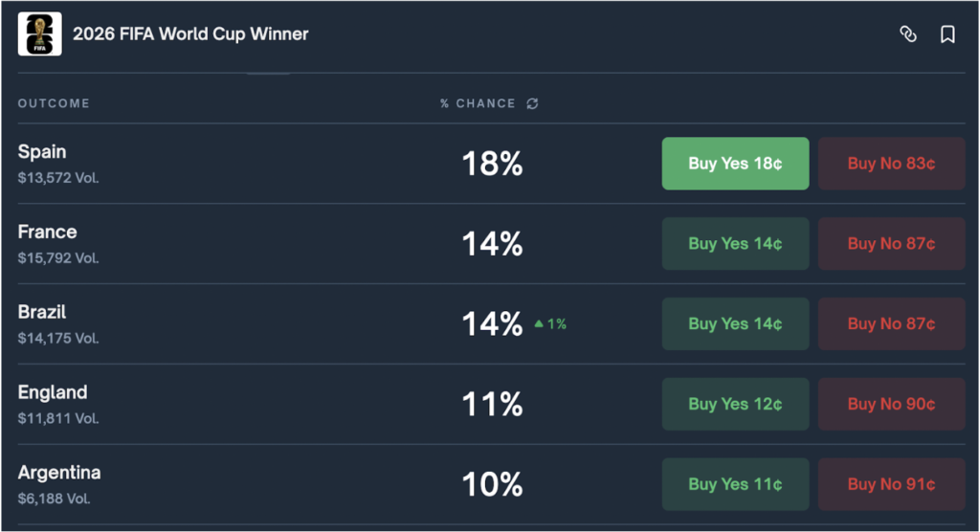
Task: Buy No on France at 87¢
Action: [891, 244]
